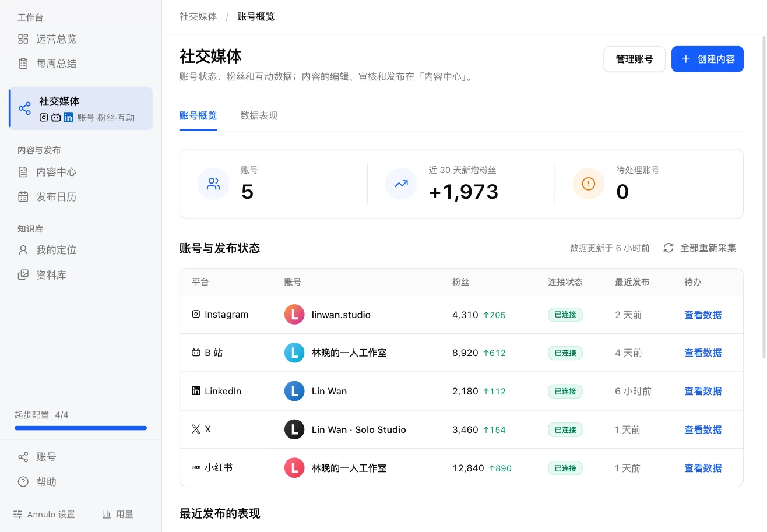Image resolution: width=767 pixels, height=532 pixels.
Task: Open 查看数据 for 小红书
Action: click(x=703, y=468)
